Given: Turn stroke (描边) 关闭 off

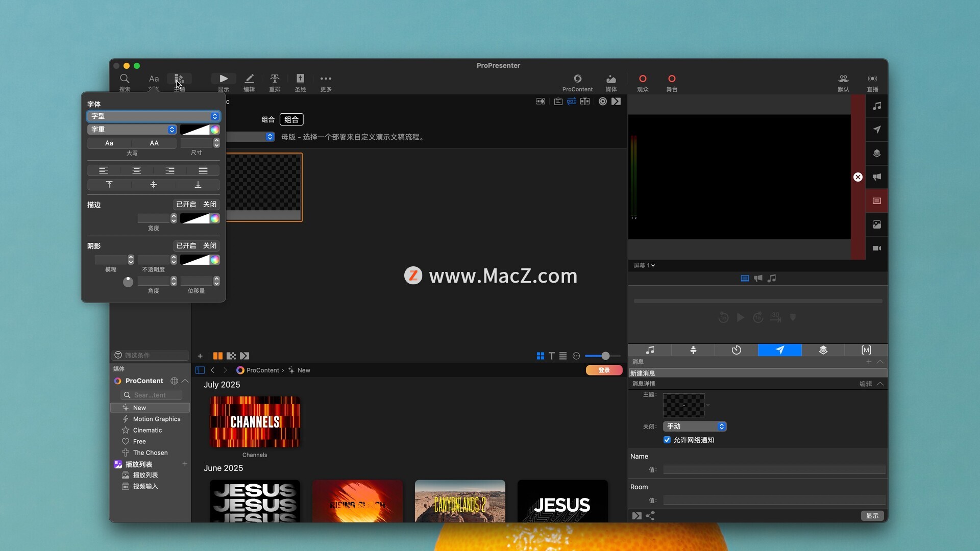Looking at the screenshot, I should [x=210, y=205].
